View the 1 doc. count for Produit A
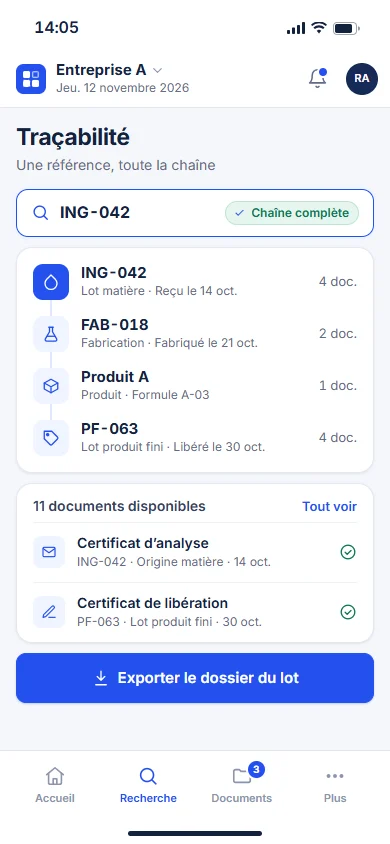 pyautogui.click(x=338, y=385)
